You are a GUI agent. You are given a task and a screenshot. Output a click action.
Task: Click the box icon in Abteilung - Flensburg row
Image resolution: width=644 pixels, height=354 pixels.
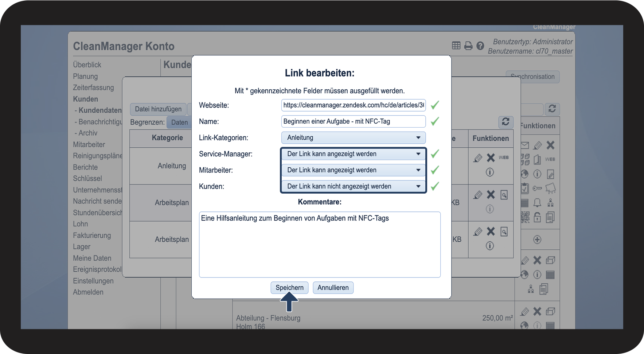click(x=550, y=311)
